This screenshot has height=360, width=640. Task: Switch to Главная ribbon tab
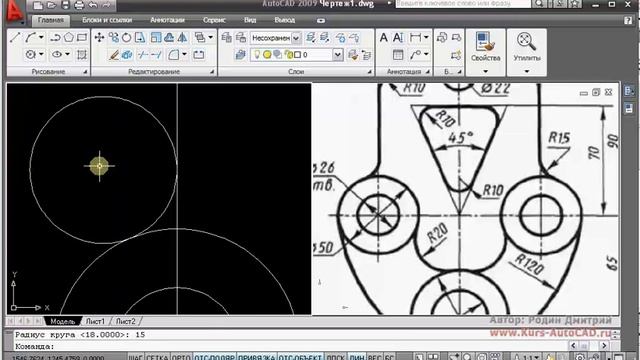click(x=51, y=20)
